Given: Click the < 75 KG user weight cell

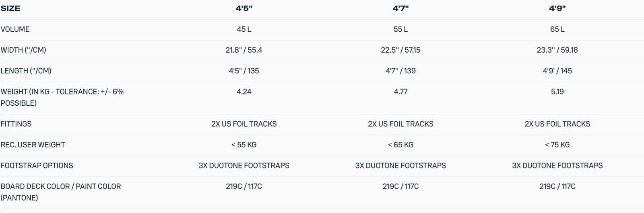Looking at the screenshot, I should 557,145.
